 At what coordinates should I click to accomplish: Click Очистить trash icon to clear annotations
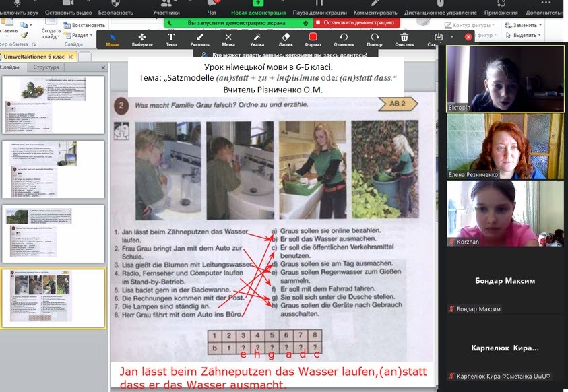(x=404, y=40)
